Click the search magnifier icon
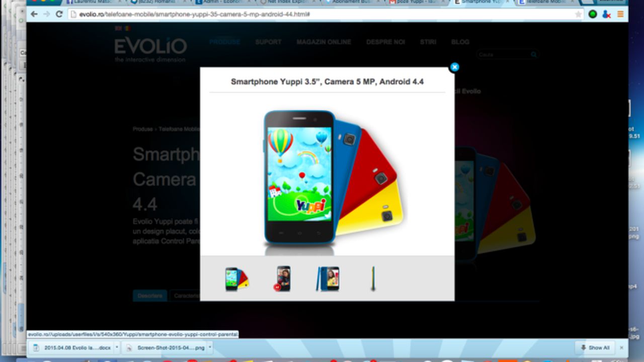The width and height of the screenshot is (644, 362). pyautogui.click(x=534, y=54)
